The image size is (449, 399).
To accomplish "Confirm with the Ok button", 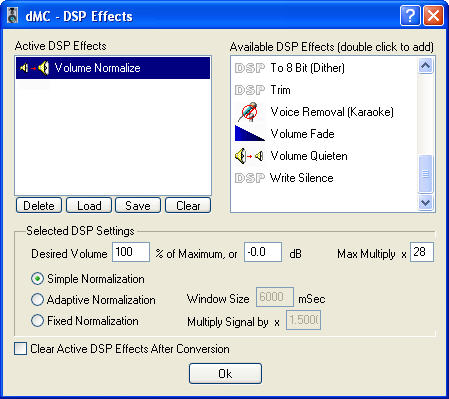I will pos(225,373).
